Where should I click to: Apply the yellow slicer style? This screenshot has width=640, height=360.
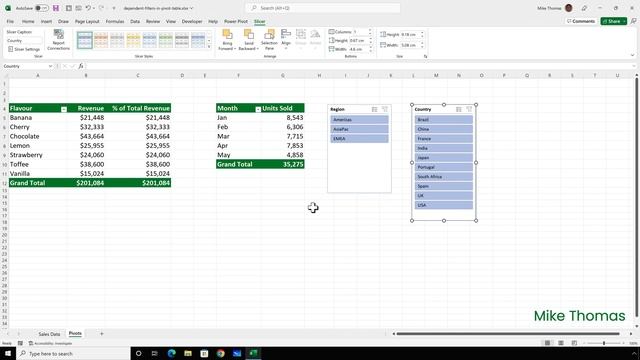[133, 40]
